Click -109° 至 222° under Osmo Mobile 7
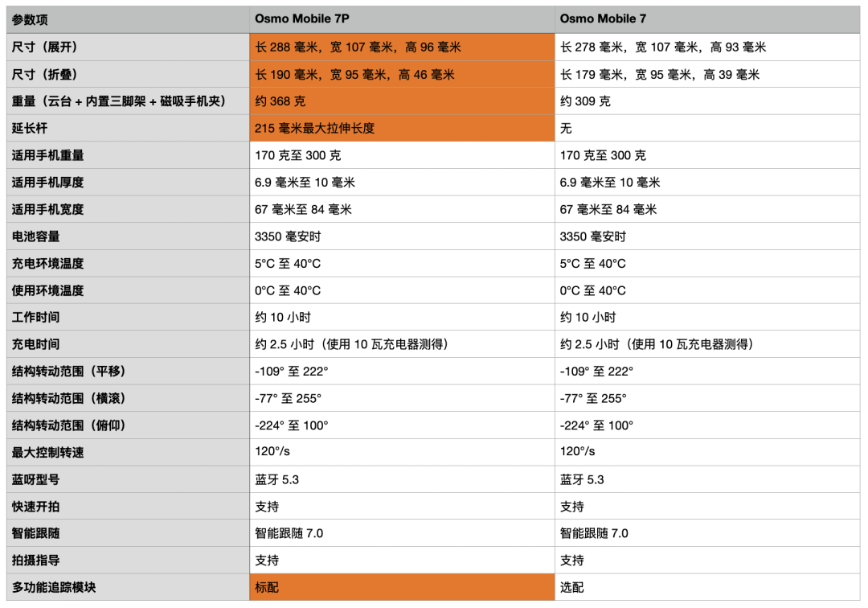Screen dimensions: 868x608 pyautogui.click(x=707, y=372)
